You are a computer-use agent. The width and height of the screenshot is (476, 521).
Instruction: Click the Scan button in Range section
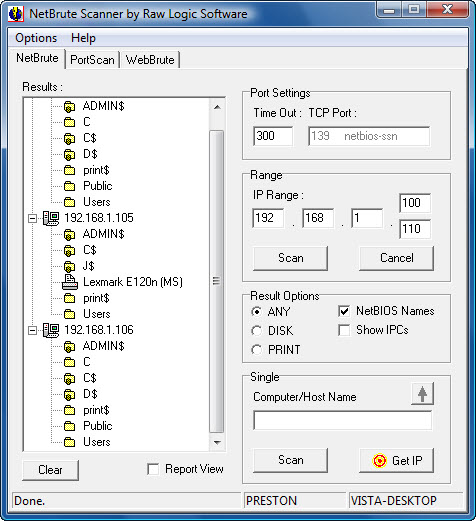(290, 258)
